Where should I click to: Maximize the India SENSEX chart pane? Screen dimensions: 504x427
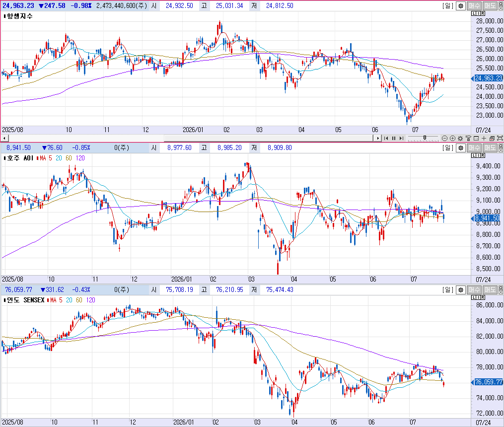pos(501,287)
